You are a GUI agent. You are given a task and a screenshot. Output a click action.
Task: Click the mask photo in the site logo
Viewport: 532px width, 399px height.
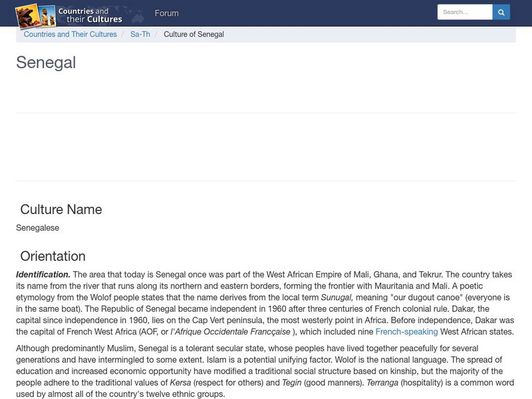coord(28,16)
